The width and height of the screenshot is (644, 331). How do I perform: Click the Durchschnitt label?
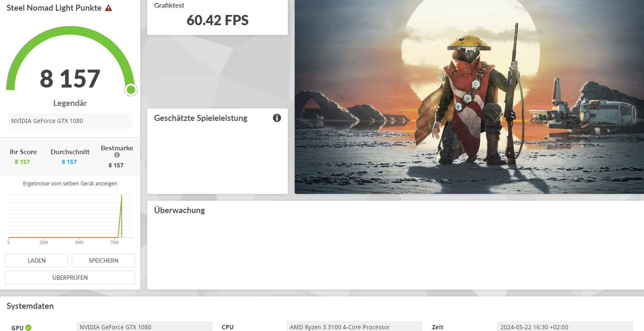point(70,152)
